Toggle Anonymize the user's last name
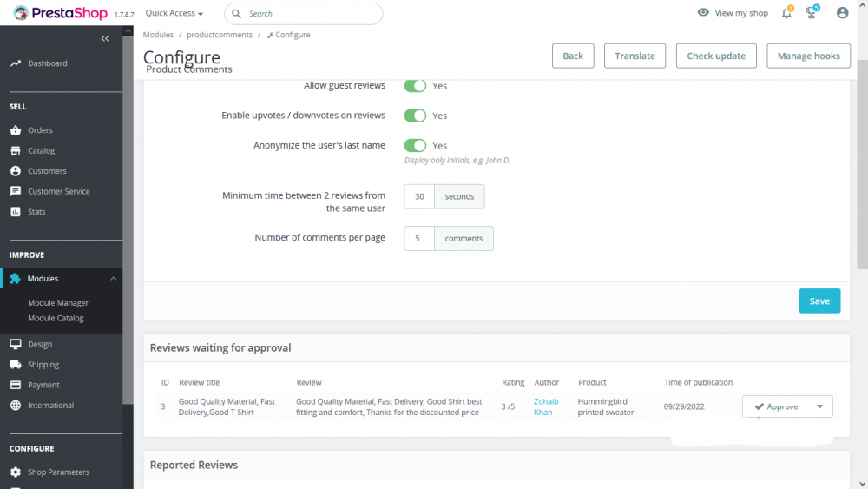The width and height of the screenshot is (868, 489). point(415,146)
